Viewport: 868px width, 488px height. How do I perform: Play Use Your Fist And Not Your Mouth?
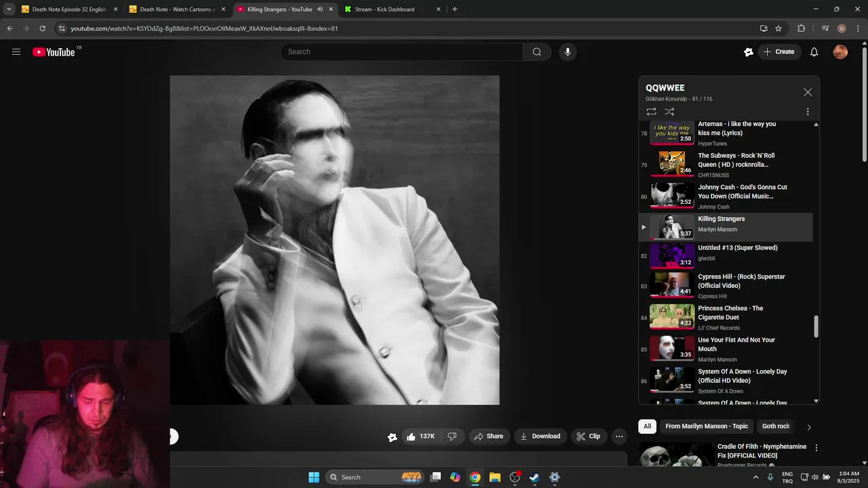pyautogui.click(x=726, y=349)
